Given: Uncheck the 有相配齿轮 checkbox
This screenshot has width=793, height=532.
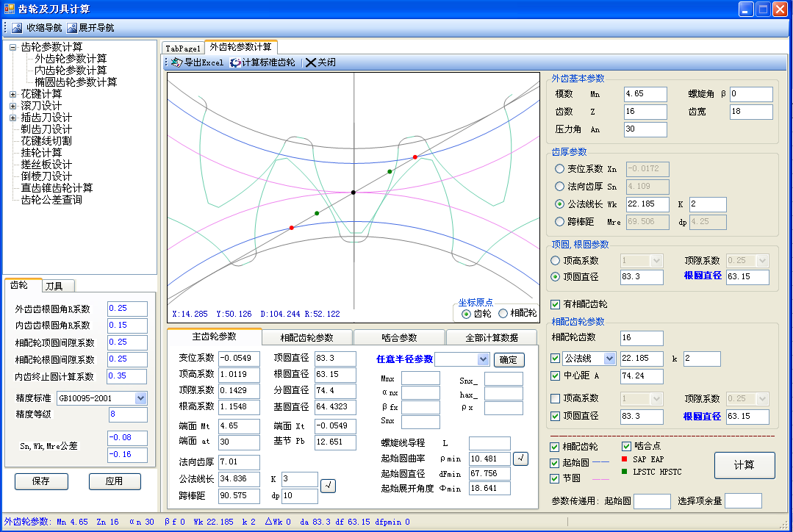Looking at the screenshot, I should coord(556,304).
